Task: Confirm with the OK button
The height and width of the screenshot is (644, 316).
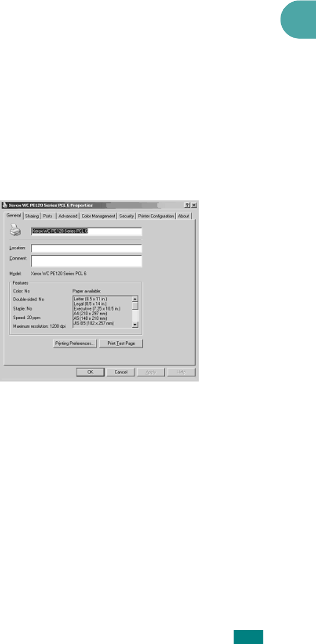Action: pyautogui.click(x=91, y=372)
